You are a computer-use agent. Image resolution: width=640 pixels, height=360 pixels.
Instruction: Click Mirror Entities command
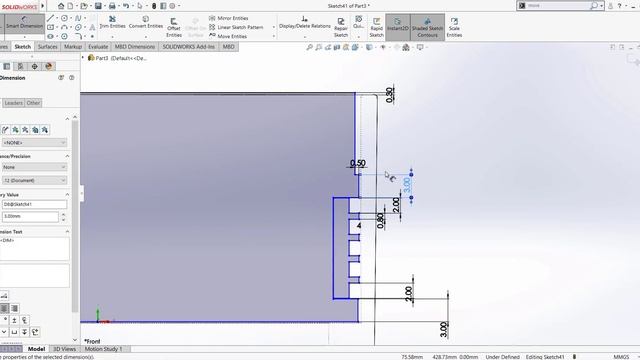(x=229, y=18)
